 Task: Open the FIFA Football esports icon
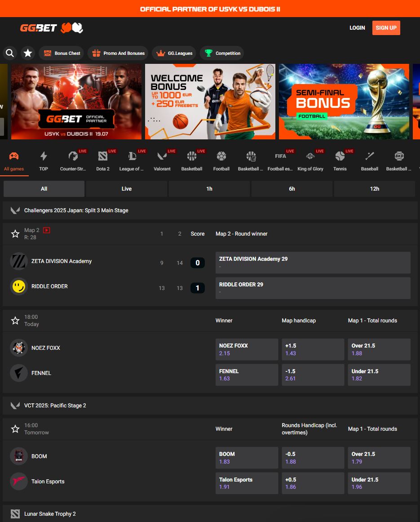click(280, 156)
